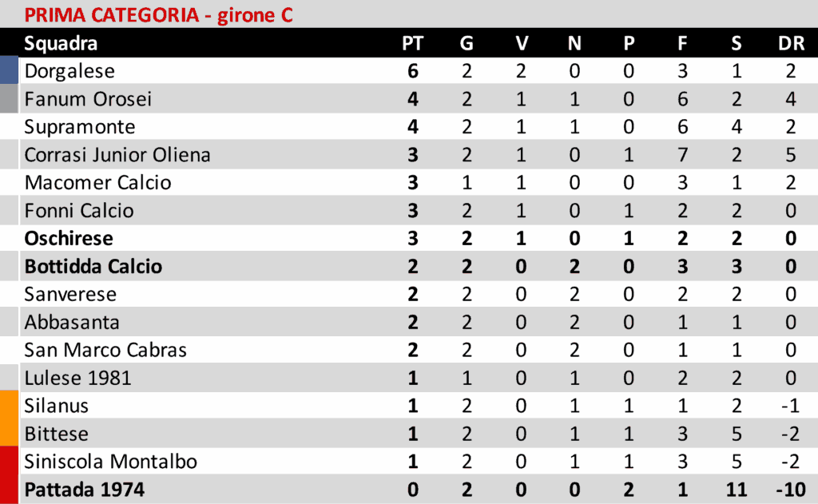This screenshot has width=818, height=504.
Task: Select the DR column header
Action: (791, 43)
